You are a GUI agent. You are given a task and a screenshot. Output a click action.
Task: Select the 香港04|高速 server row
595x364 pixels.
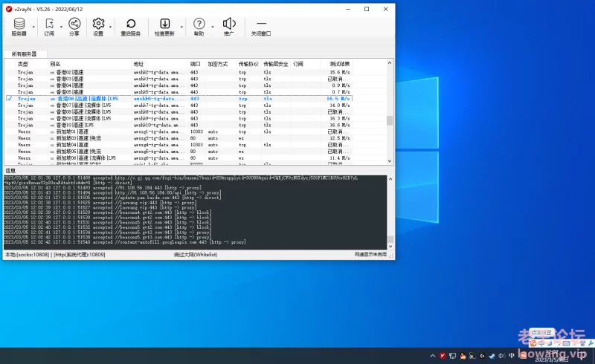178,85
